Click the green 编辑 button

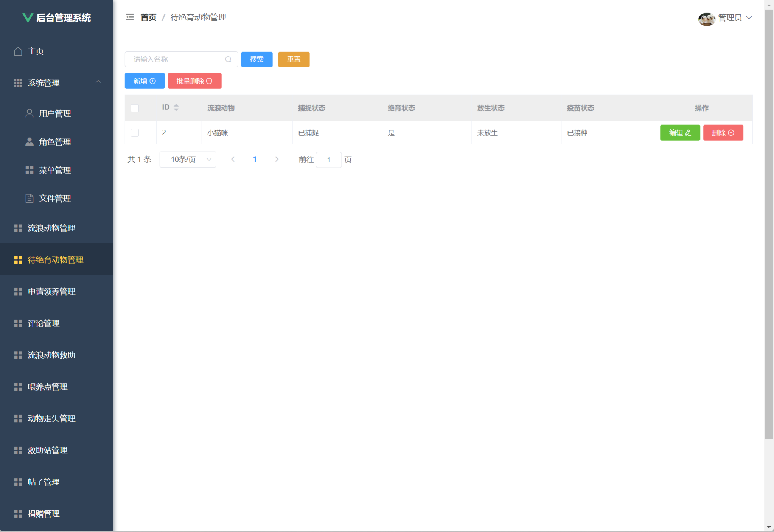pos(680,133)
